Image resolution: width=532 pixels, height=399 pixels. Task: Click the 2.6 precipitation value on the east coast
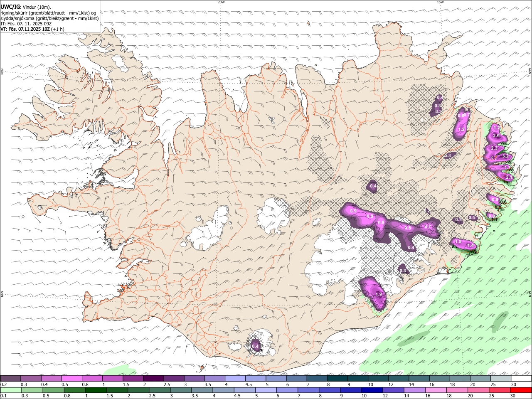pos(496,136)
